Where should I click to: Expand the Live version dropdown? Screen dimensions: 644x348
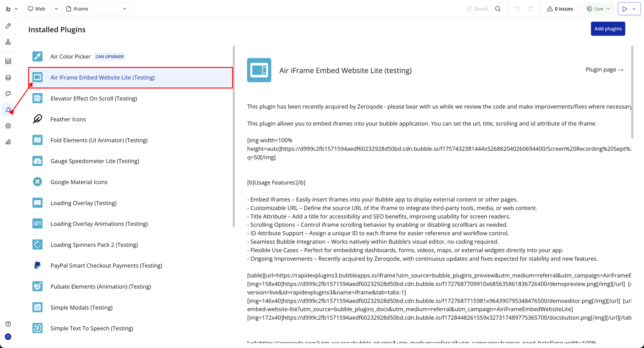[x=598, y=9]
